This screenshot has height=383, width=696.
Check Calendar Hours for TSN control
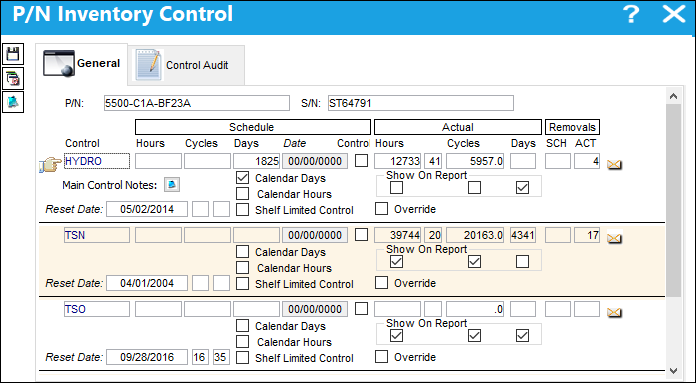tap(242, 268)
